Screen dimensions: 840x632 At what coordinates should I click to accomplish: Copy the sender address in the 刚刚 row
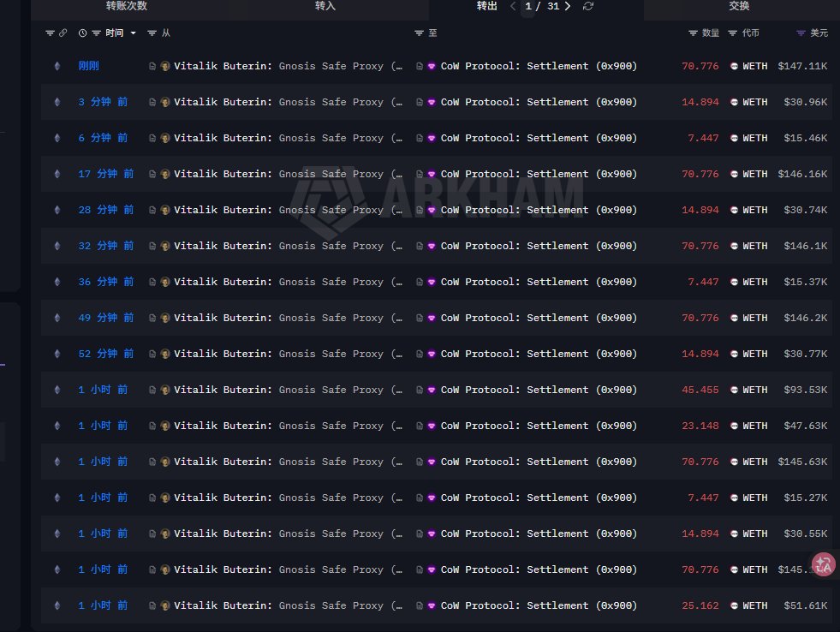152,66
